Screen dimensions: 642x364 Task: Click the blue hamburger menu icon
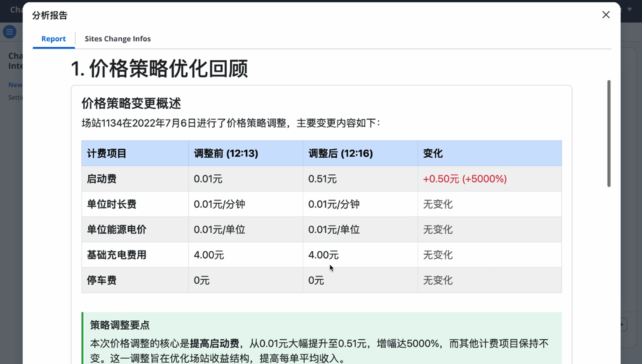pos(10,32)
